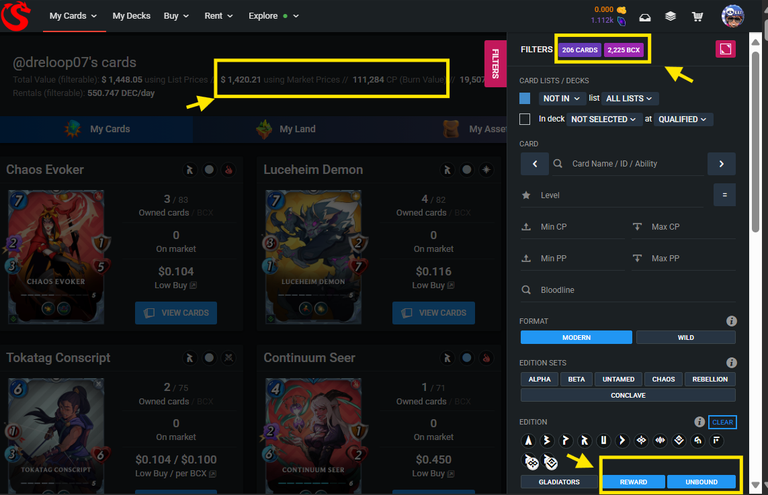Open the Continuum Seer card thumbnail
The height and width of the screenshot is (495, 768).
tap(313, 436)
